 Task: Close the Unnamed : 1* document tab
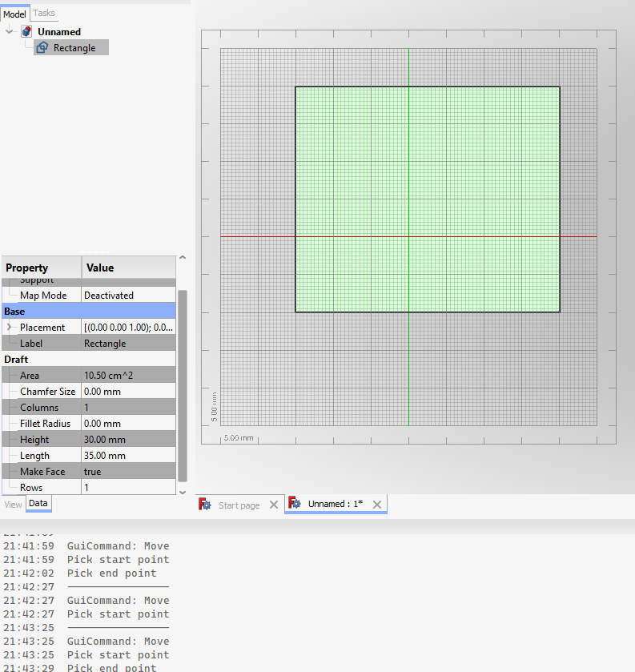(x=376, y=504)
